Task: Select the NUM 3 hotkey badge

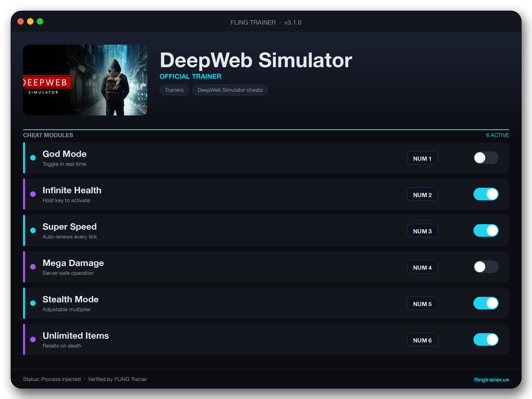Action: pyautogui.click(x=422, y=231)
